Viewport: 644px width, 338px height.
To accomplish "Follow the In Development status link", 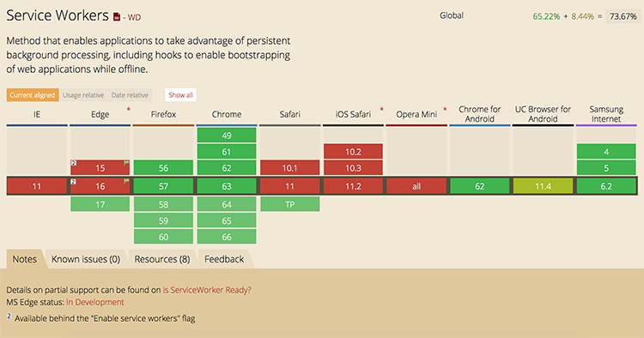I will [x=94, y=302].
